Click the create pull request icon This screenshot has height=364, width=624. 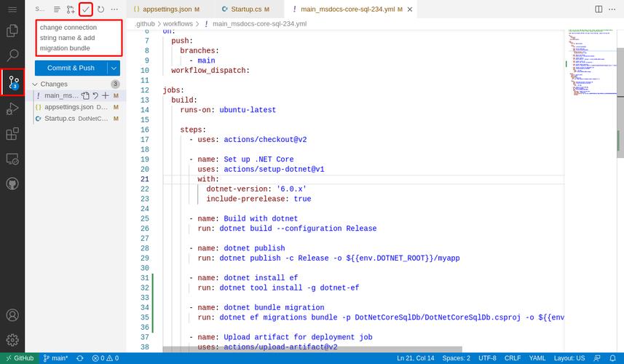pyautogui.click(x=71, y=9)
